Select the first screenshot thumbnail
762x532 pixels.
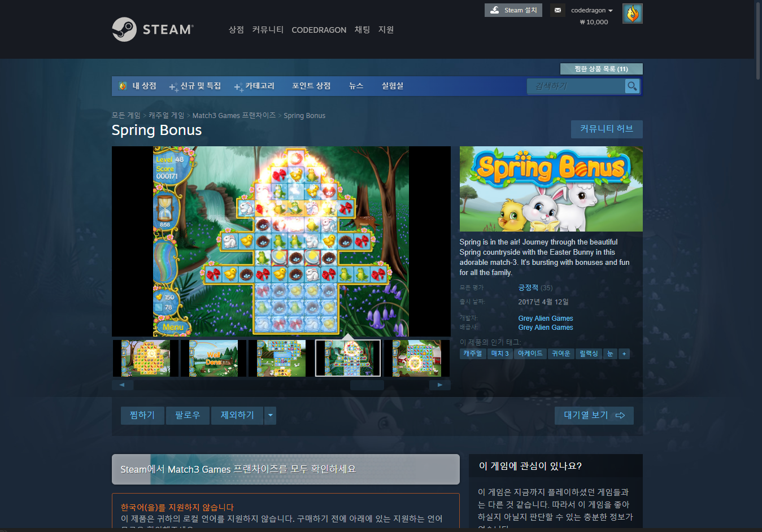pyautogui.click(x=146, y=358)
